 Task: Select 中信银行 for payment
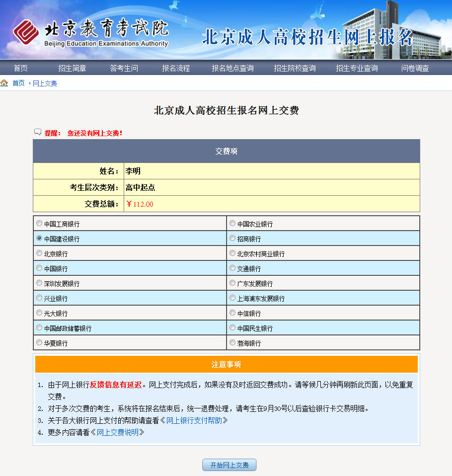pos(232,313)
